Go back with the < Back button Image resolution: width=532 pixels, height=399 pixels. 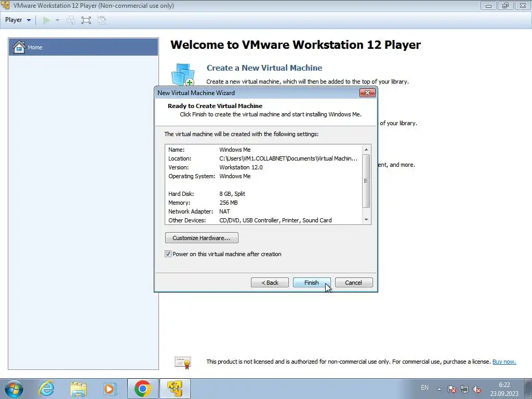[x=270, y=283]
